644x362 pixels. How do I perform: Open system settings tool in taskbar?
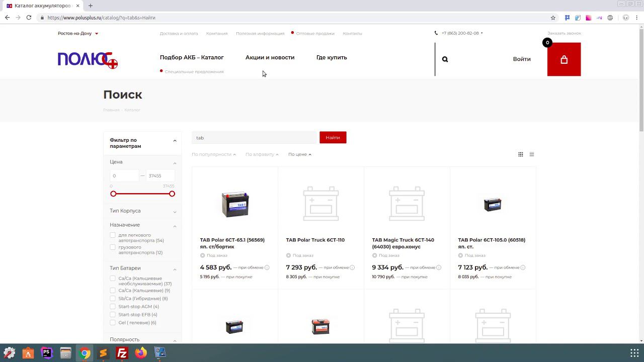click(9, 353)
